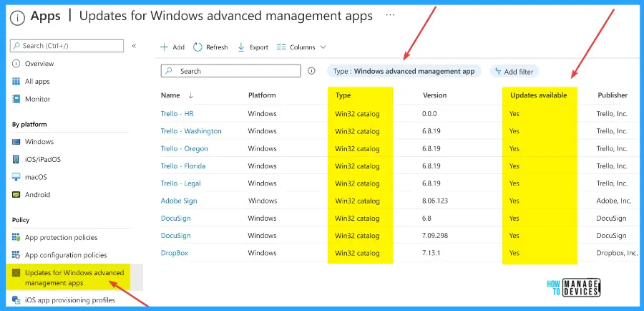The height and width of the screenshot is (311, 644).
Task: Open iOS app provisioning profiles
Action: click(70, 300)
